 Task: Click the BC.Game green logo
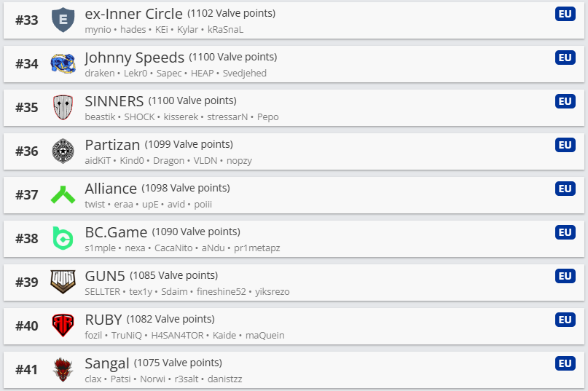pyautogui.click(x=63, y=239)
